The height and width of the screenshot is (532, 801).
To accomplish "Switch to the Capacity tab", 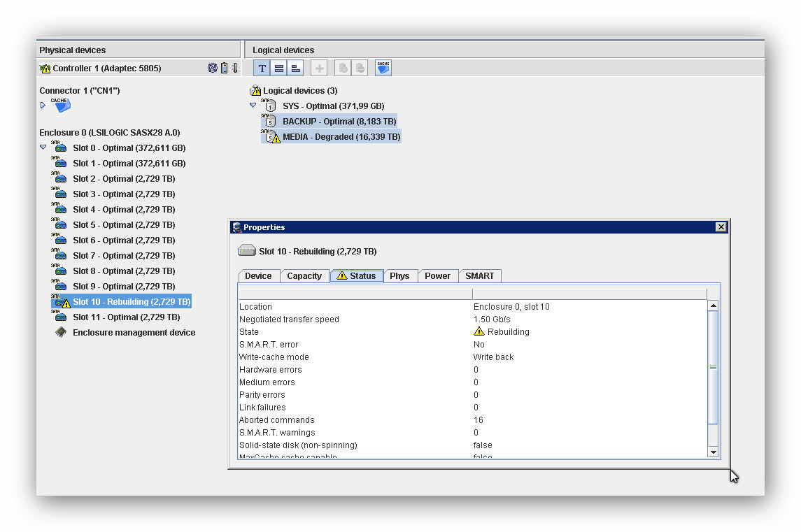I will tap(304, 275).
